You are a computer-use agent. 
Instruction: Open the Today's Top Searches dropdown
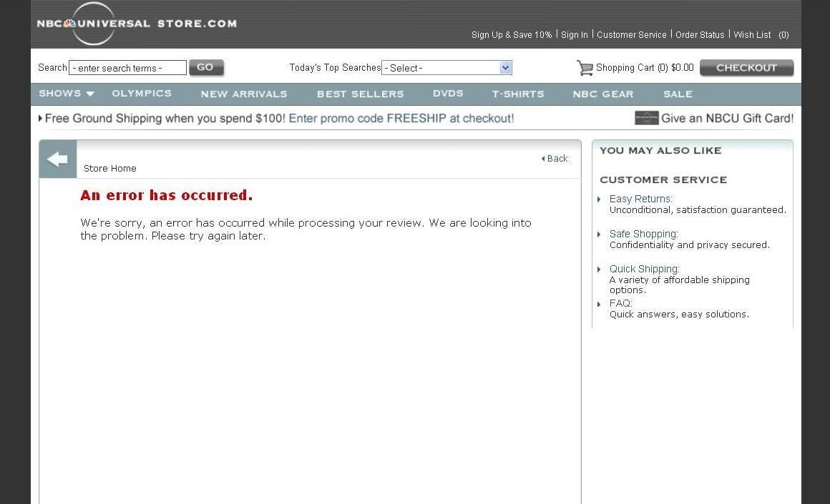point(446,68)
